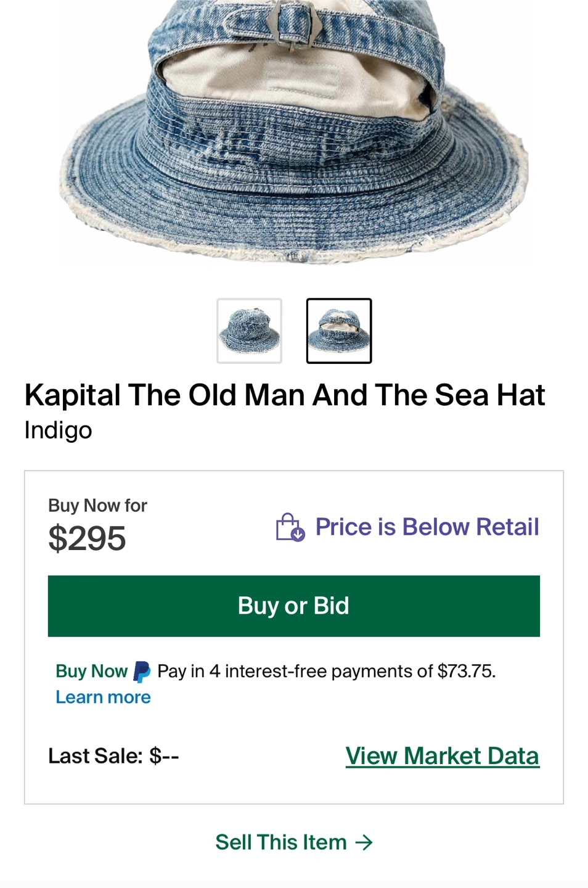Click the green Buy Now PayPal text
Image resolution: width=588 pixels, height=888 pixels.
[91, 672]
